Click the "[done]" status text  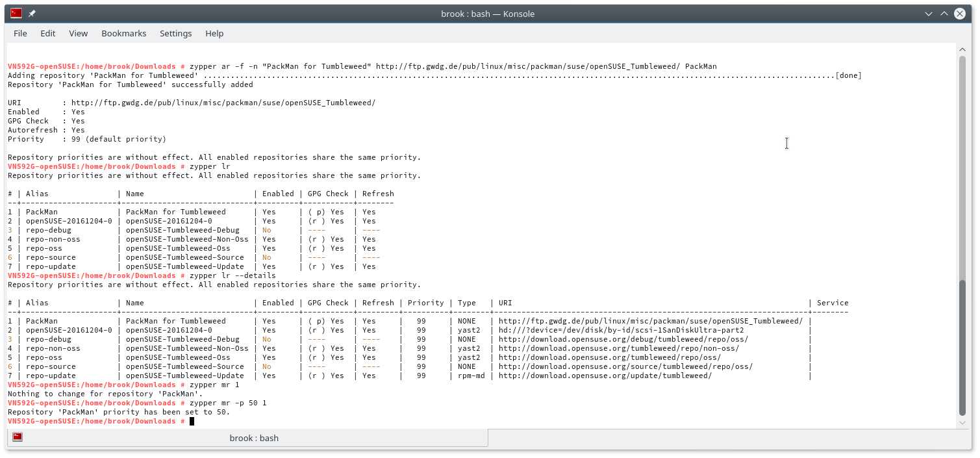[x=848, y=75]
